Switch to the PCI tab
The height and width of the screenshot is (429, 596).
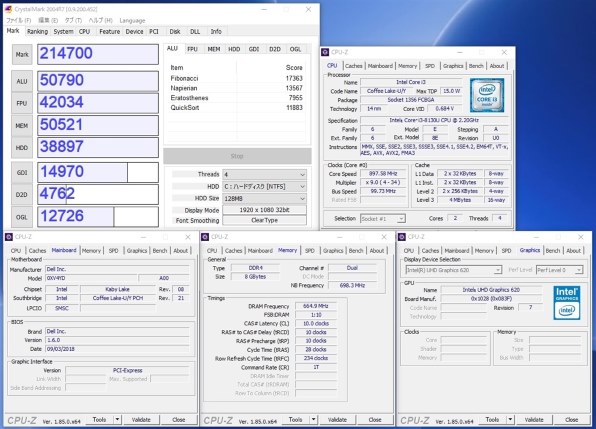coord(154,32)
